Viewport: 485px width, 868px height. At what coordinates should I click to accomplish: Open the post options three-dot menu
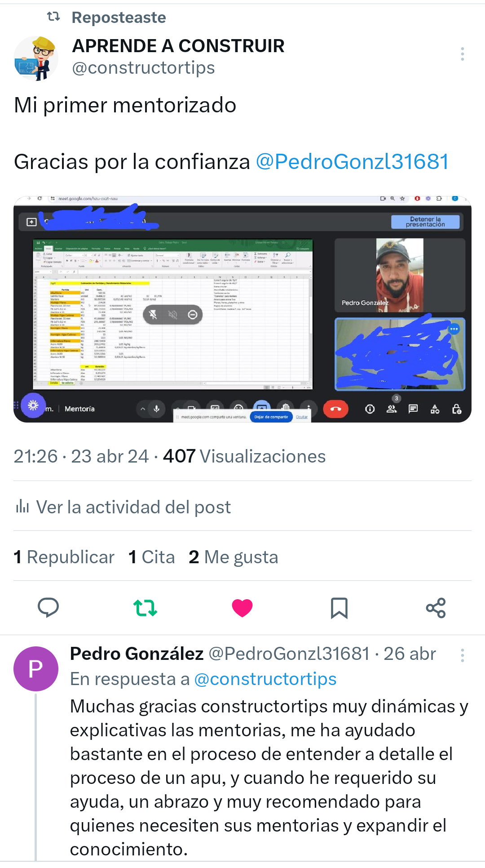pos(463,54)
